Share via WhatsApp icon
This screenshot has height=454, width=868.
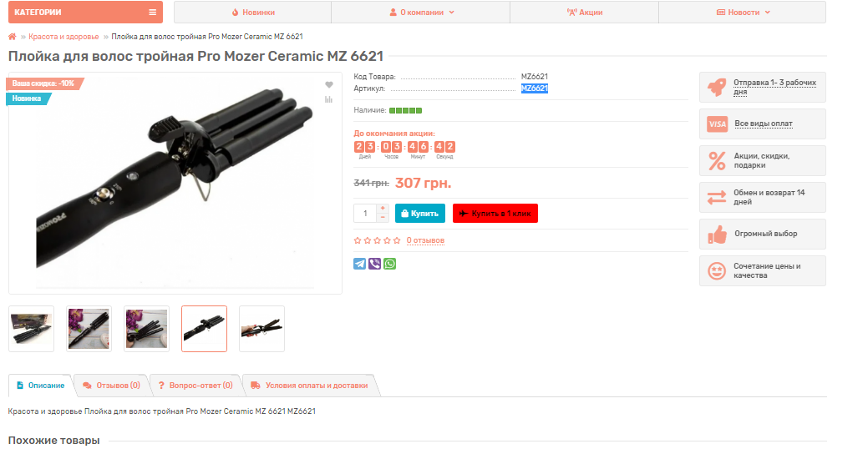pyautogui.click(x=389, y=264)
